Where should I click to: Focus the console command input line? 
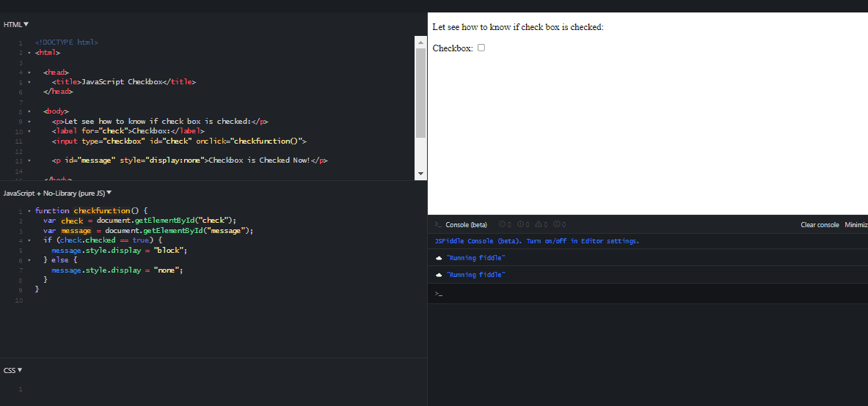click(x=646, y=294)
